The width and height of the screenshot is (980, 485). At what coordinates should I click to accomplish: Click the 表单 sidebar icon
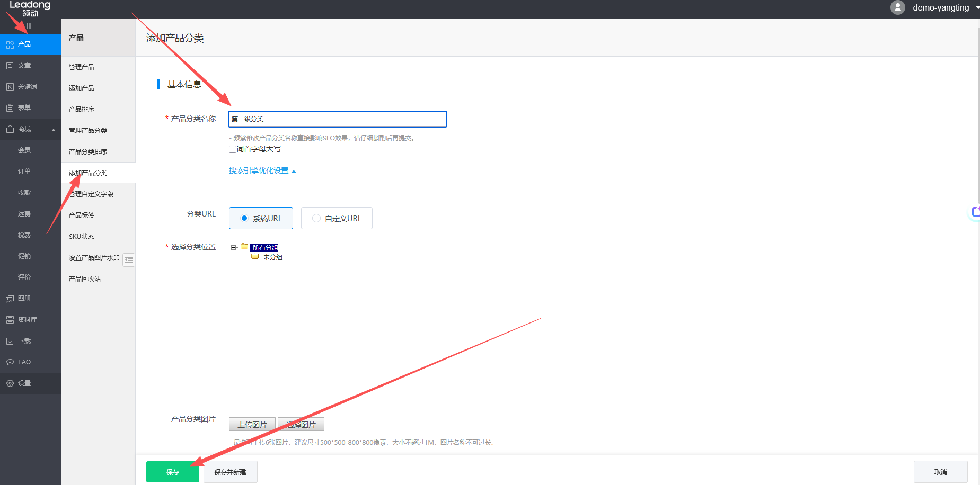click(x=10, y=108)
